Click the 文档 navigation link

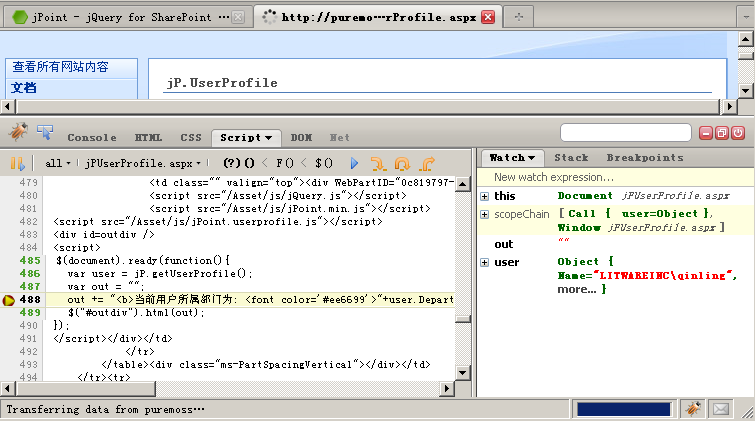pos(24,88)
